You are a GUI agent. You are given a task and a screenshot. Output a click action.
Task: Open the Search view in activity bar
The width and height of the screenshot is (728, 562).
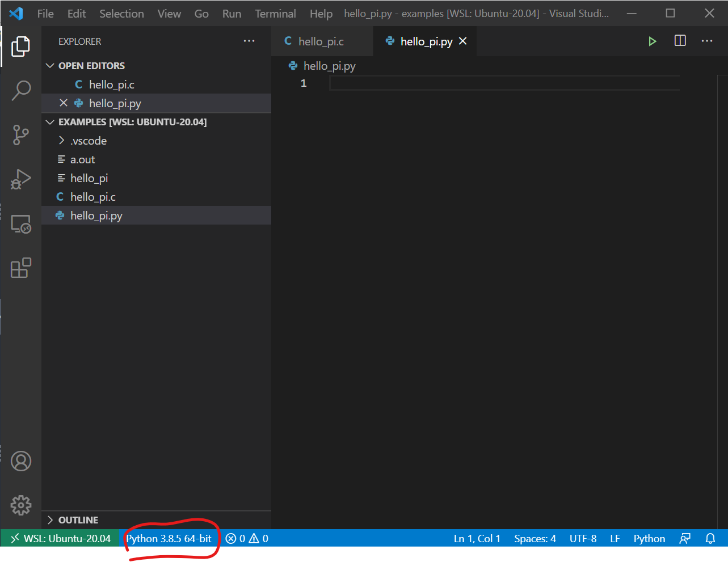pos(20,90)
